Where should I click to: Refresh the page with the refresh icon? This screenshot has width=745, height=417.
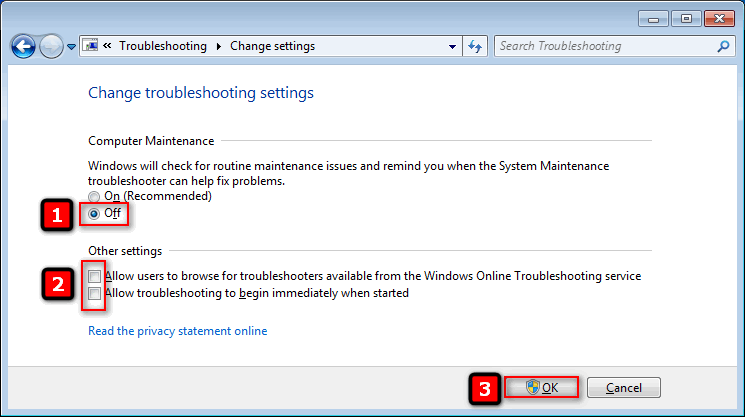click(475, 46)
